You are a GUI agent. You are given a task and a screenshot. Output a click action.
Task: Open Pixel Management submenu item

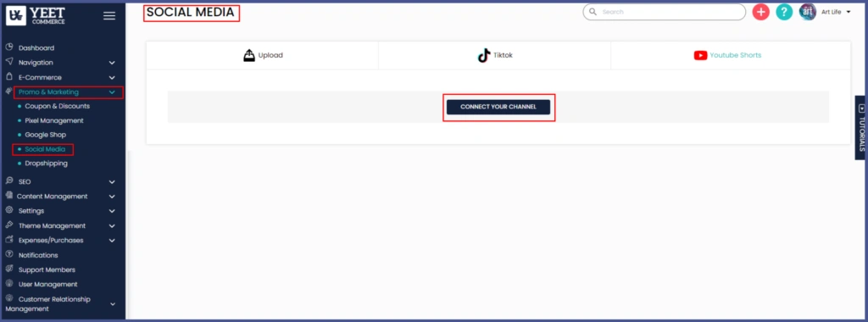tap(53, 120)
